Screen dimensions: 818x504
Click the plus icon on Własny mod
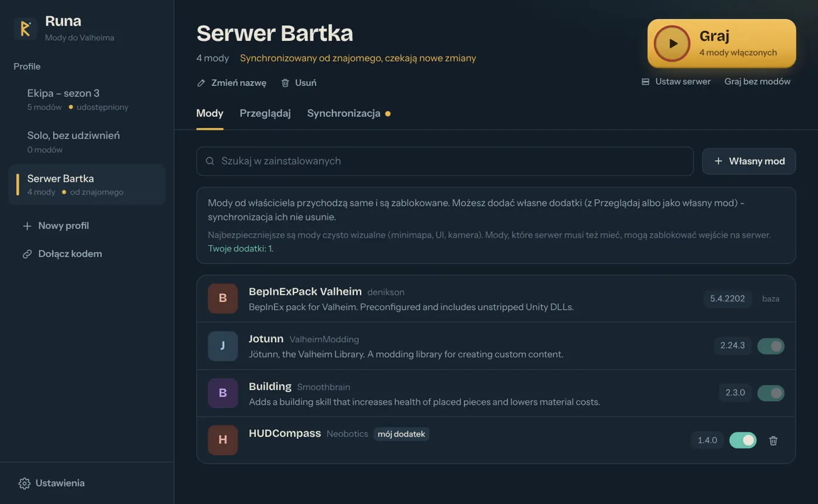click(x=718, y=161)
